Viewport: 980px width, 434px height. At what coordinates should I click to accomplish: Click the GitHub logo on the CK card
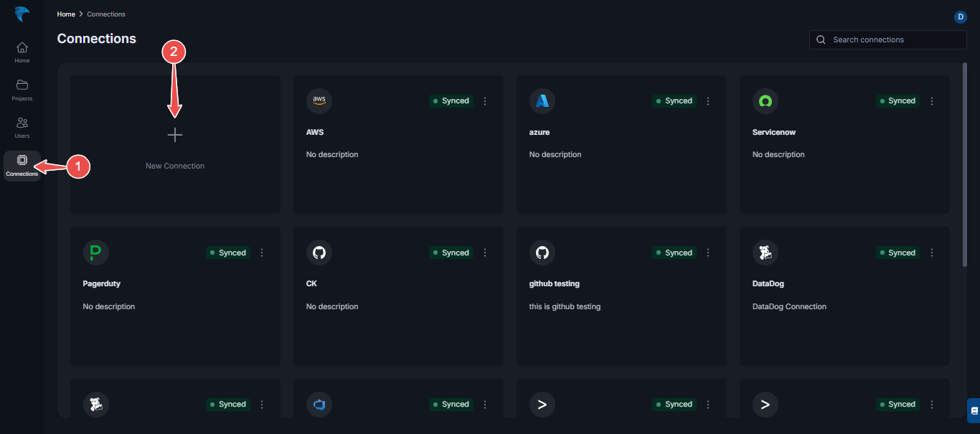[319, 252]
